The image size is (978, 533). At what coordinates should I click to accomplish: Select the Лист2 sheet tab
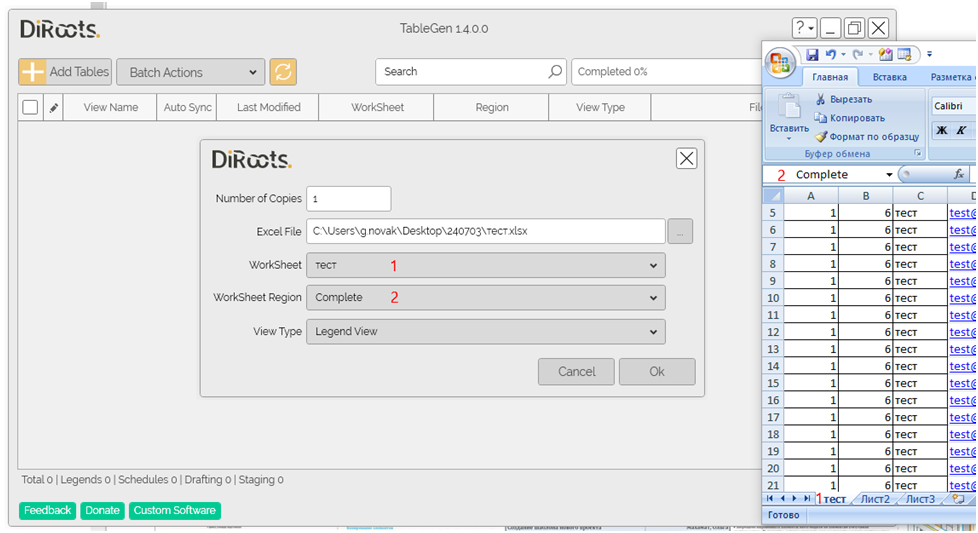click(x=874, y=499)
